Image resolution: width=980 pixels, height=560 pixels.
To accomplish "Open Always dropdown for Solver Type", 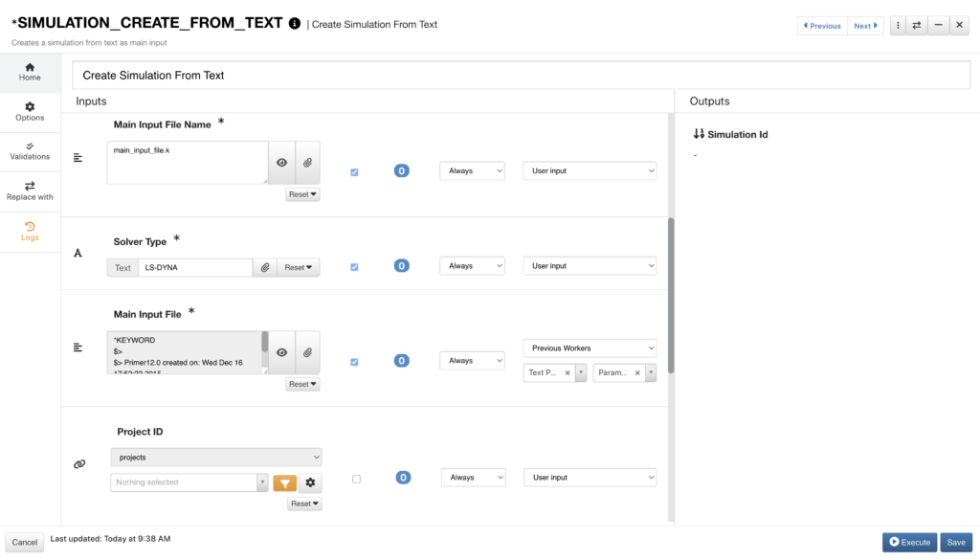I will tap(472, 265).
